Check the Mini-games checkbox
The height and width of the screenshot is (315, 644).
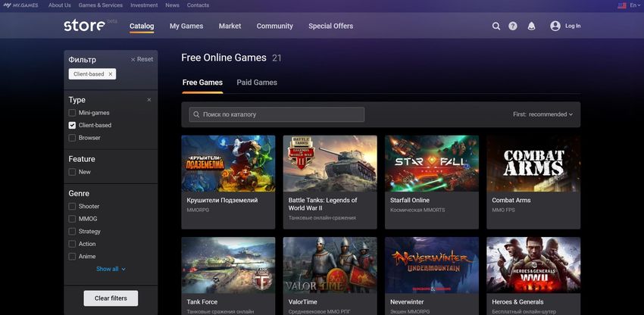pyautogui.click(x=72, y=113)
